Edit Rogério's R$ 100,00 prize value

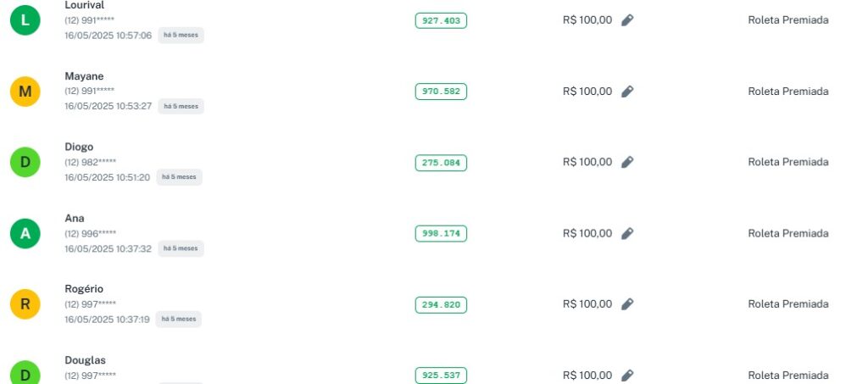pos(627,304)
